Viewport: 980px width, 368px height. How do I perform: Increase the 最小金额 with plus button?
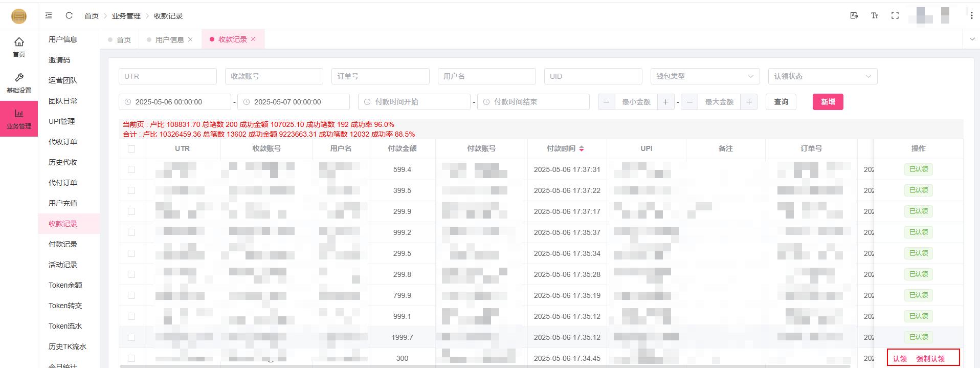tap(665, 102)
